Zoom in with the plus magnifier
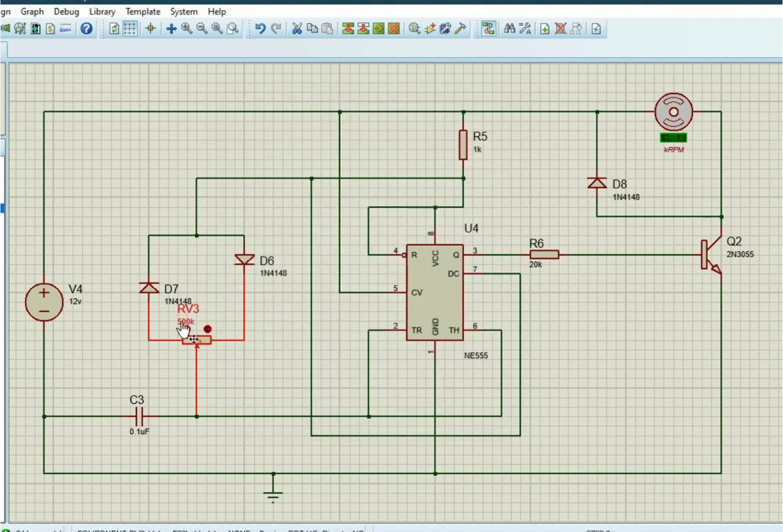The image size is (783, 532). [x=186, y=29]
